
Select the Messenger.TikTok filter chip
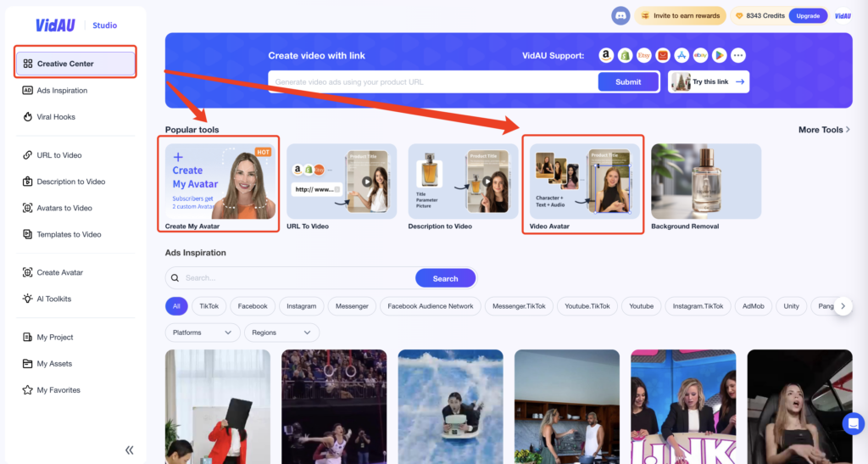tap(519, 306)
